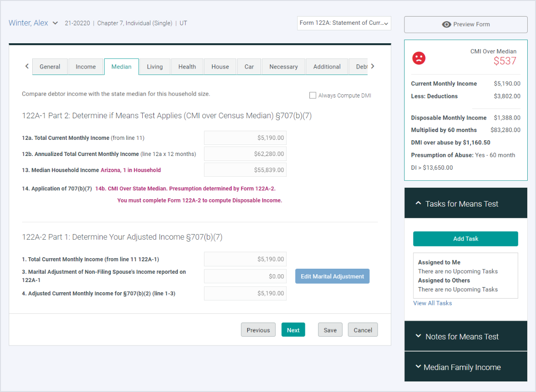
Task: Click the Median Household Income field
Action: coord(245,170)
